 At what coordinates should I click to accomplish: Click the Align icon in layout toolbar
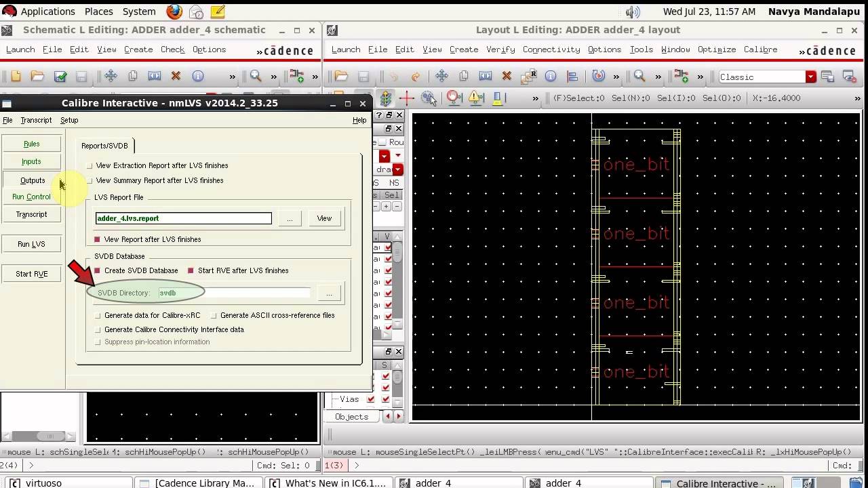point(572,77)
